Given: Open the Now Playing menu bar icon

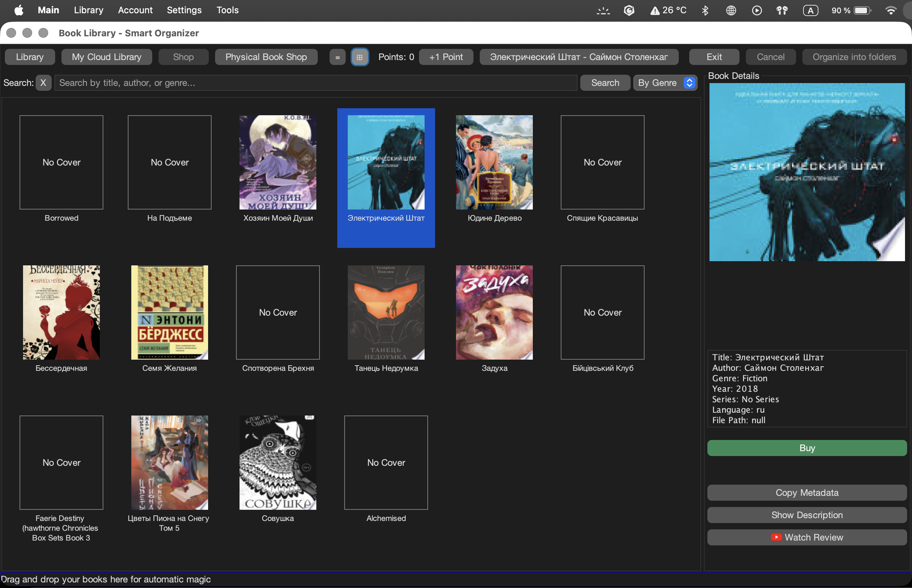Looking at the screenshot, I should click(x=757, y=10).
